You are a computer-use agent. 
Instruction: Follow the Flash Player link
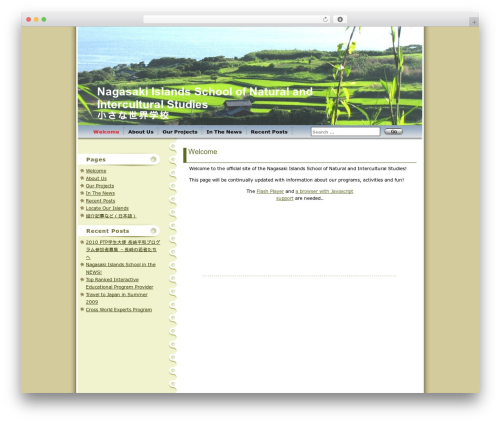click(x=270, y=191)
